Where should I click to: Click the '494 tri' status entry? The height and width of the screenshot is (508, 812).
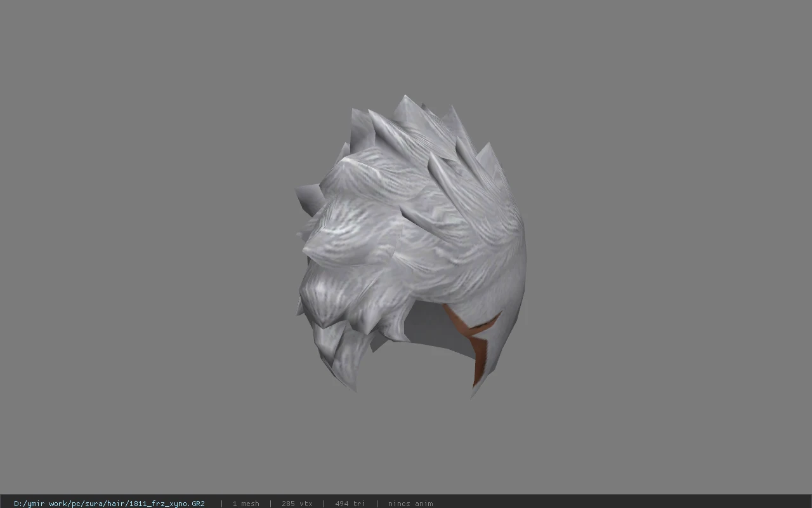click(x=350, y=504)
